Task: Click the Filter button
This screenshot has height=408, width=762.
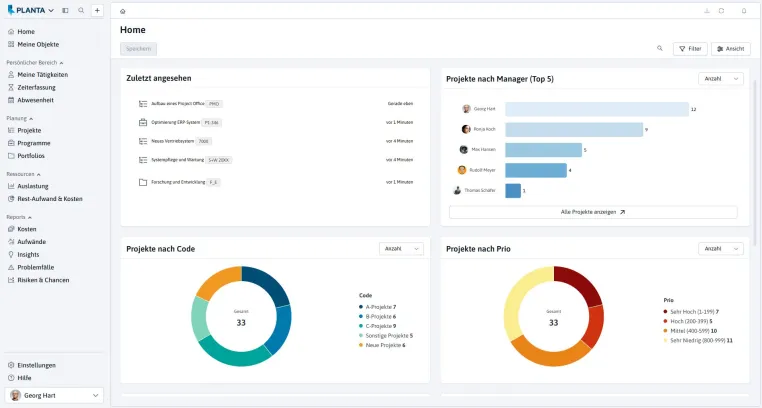Action: (x=690, y=49)
